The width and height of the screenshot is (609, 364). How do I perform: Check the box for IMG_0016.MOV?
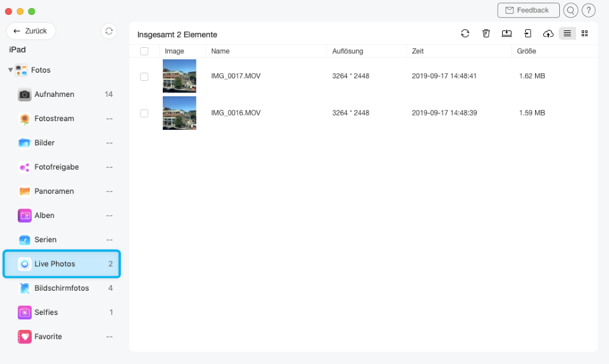pyautogui.click(x=144, y=113)
